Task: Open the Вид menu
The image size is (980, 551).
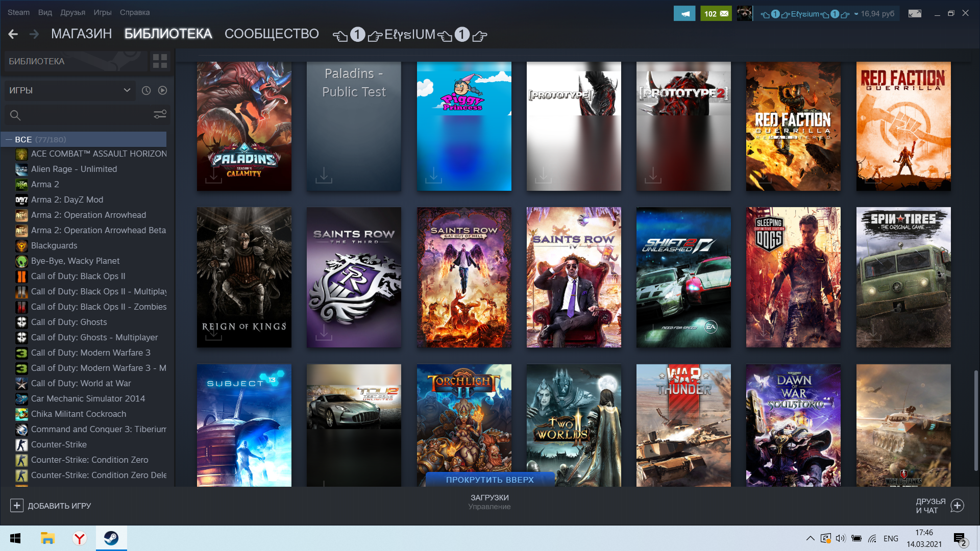Action: click(x=45, y=12)
